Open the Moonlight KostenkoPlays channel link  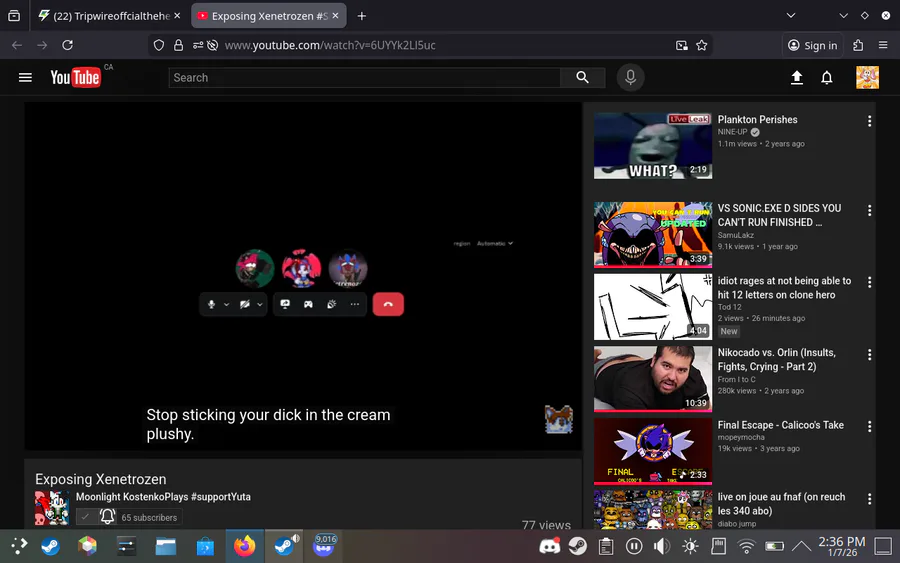pos(163,497)
